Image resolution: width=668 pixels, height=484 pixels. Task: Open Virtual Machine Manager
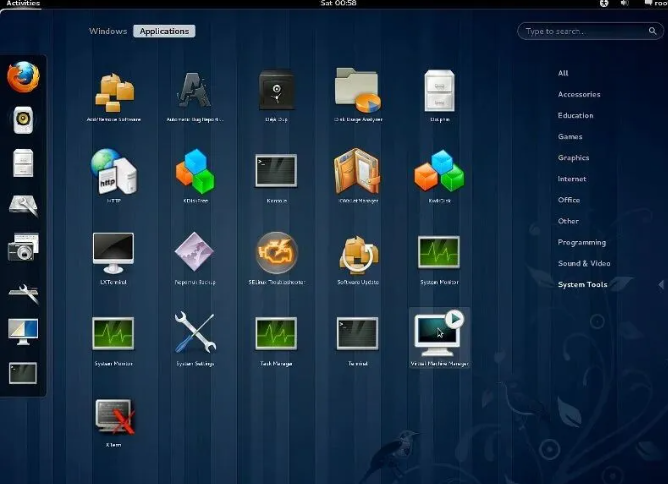point(439,335)
